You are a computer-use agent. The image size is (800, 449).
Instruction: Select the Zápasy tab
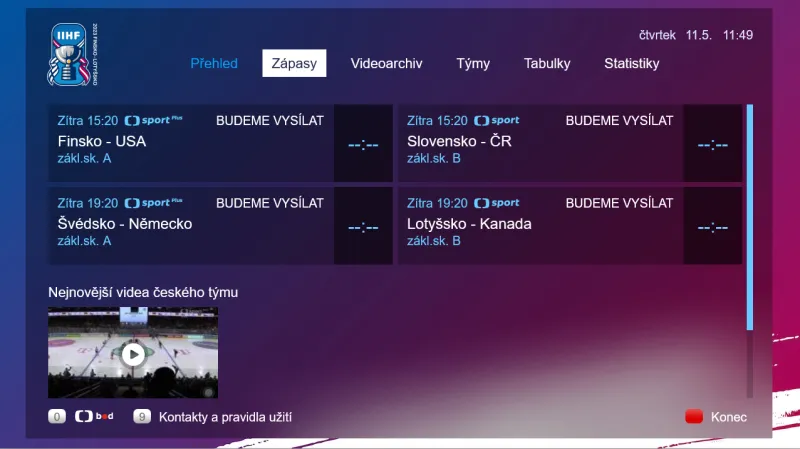(294, 63)
